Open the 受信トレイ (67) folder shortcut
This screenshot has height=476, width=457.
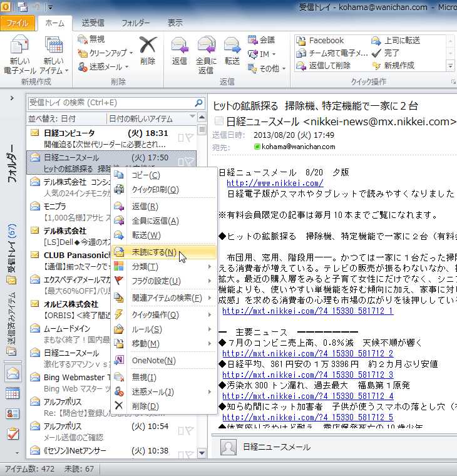12,254
